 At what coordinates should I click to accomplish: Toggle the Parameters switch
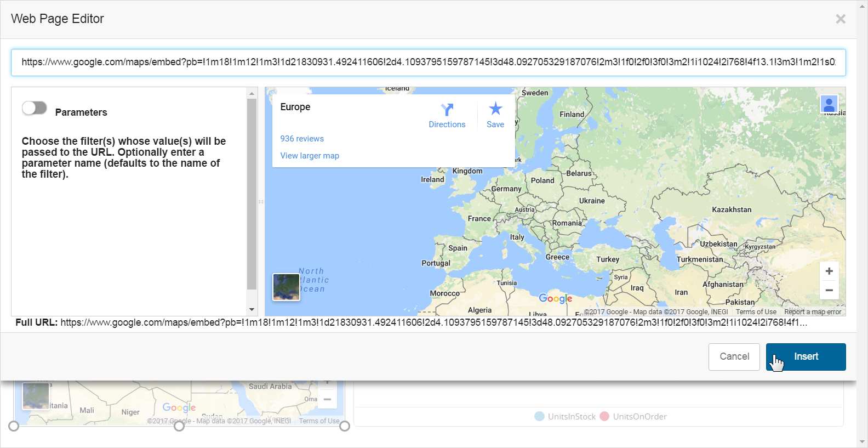pos(35,108)
